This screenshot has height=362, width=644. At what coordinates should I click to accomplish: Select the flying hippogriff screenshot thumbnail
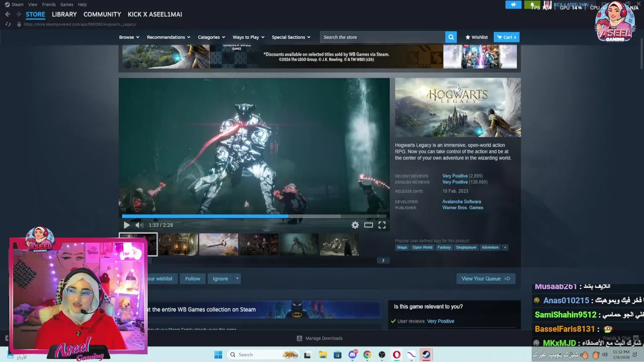point(218,244)
